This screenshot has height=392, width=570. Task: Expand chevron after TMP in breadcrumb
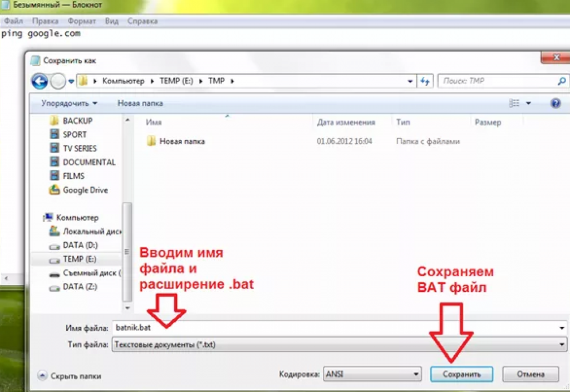(x=232, y=81)
